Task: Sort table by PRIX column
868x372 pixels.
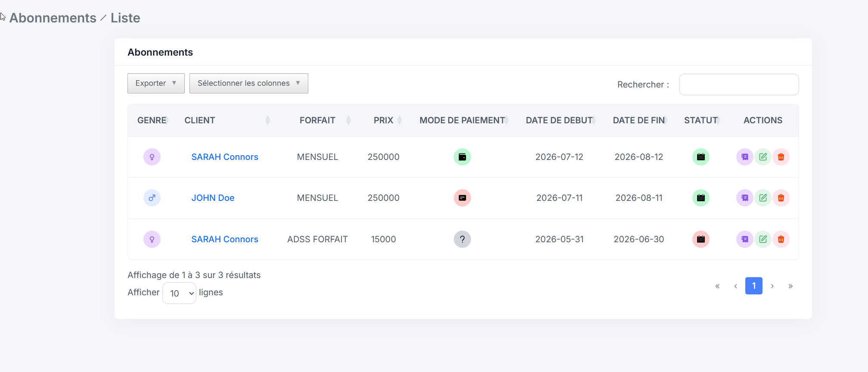Action: coord(383,120)
